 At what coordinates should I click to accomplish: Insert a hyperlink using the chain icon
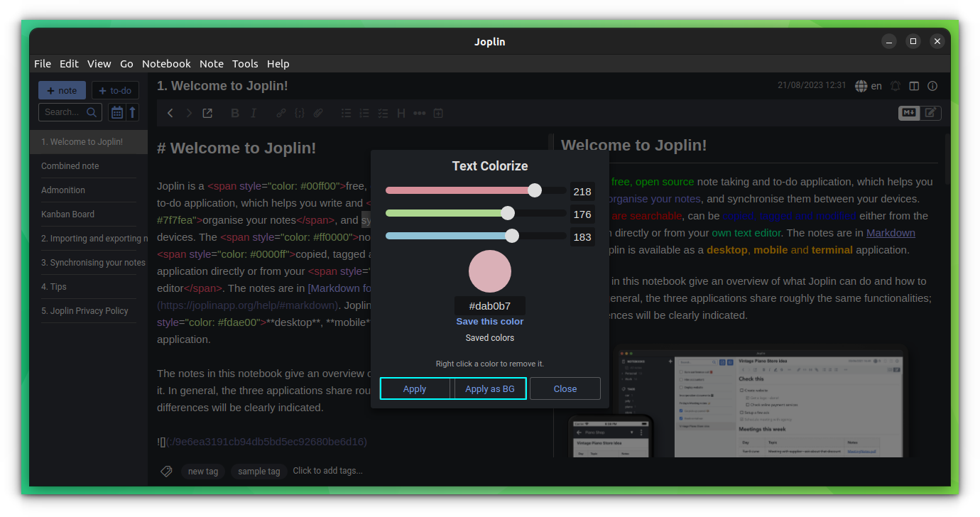[281, 113]
